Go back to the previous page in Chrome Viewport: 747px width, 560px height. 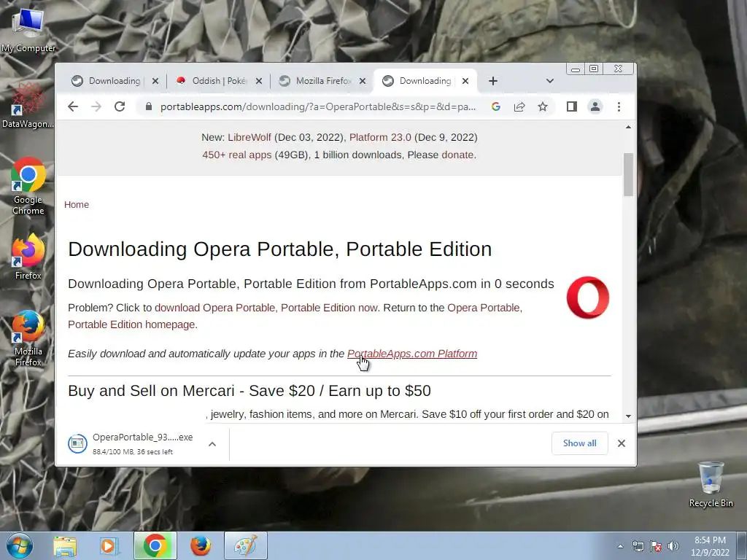tap(73, 106)
